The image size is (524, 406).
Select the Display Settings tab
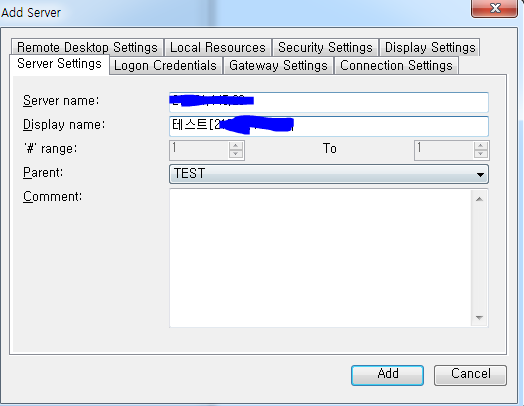430,47
